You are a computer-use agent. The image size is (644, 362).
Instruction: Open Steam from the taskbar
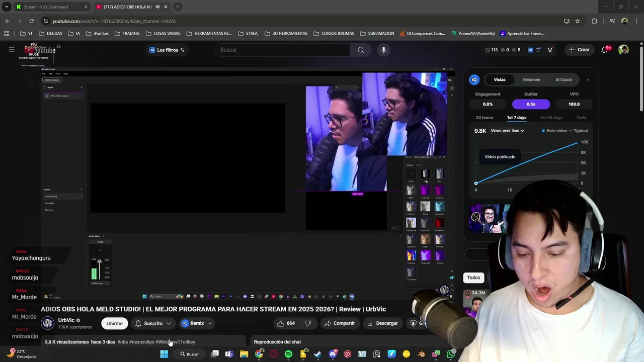(x=317, y=354)
